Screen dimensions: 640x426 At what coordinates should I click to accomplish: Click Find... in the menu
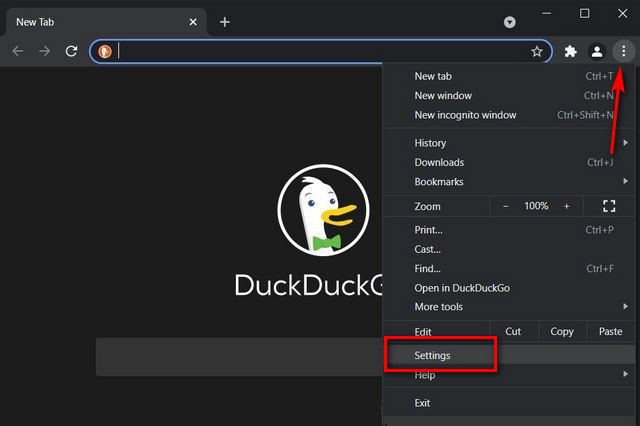(x=509, y=268)
